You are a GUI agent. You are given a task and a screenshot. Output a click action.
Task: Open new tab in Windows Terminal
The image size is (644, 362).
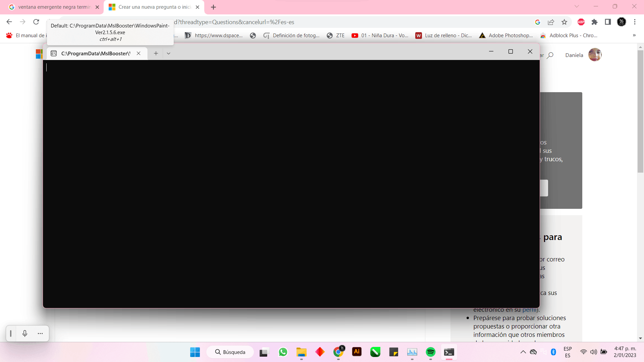click(x=156, y=53)
